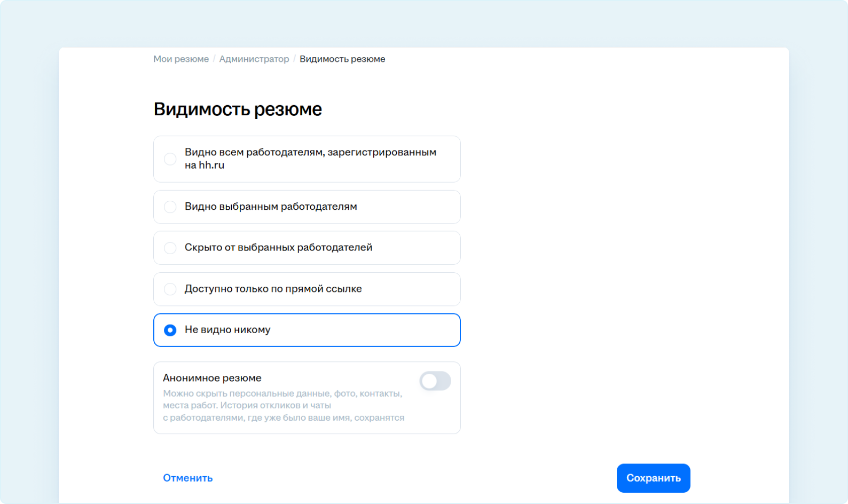Click the 'Не видно никому' option text
The height and width of the screenshot is (504, 848).
(x=227, y=330)
